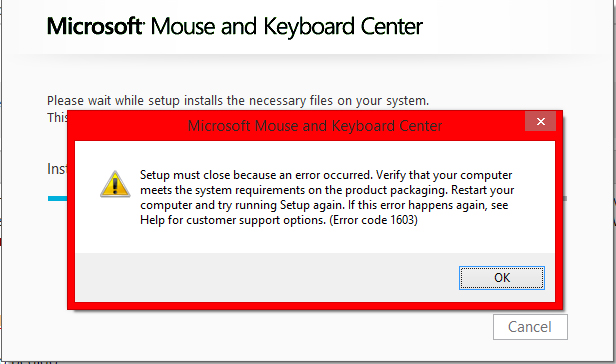Viewport: 616px width, 364px height.
Task: Confirm the error with OK button
Action: 502,278
